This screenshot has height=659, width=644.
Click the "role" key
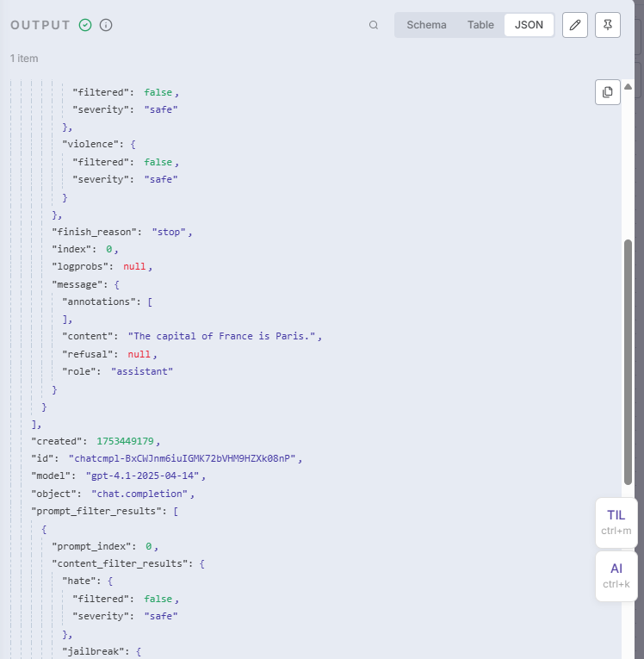(79, 371)
